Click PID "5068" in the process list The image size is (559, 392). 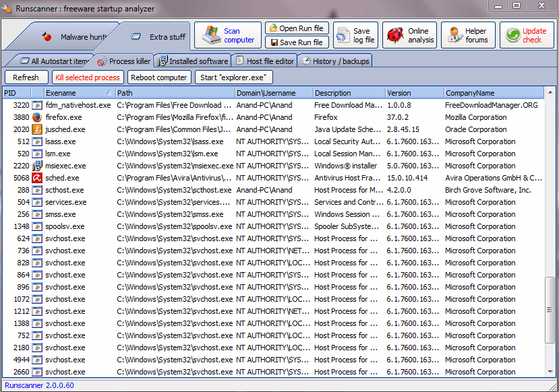(22, 178)
